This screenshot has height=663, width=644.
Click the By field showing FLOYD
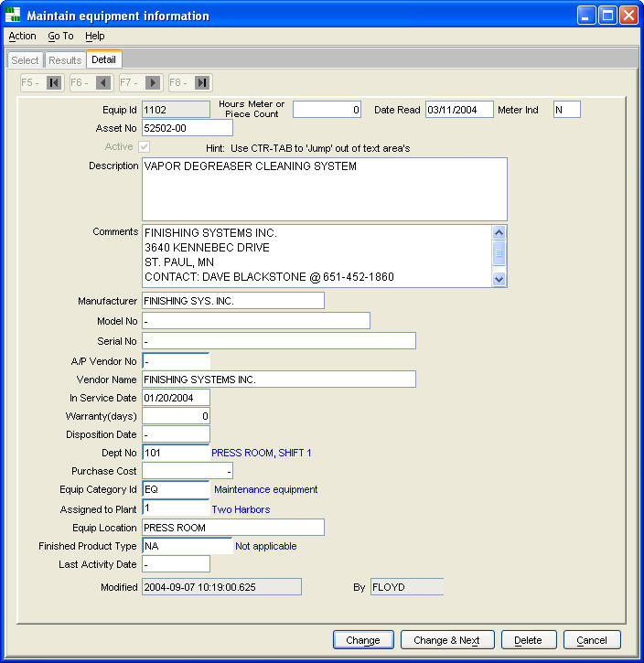coord(407,587)
